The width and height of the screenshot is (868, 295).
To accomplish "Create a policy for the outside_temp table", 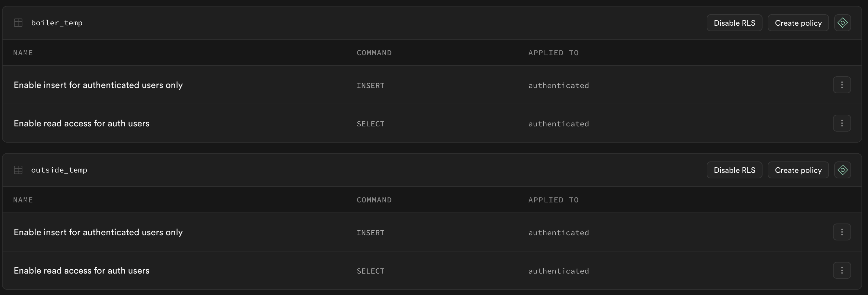I will (798, 170).
